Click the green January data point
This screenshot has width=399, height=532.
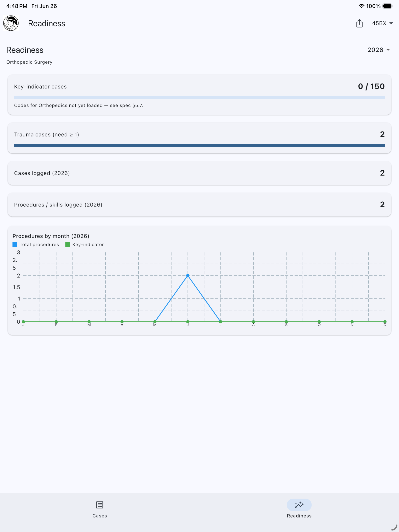point(23,322)
